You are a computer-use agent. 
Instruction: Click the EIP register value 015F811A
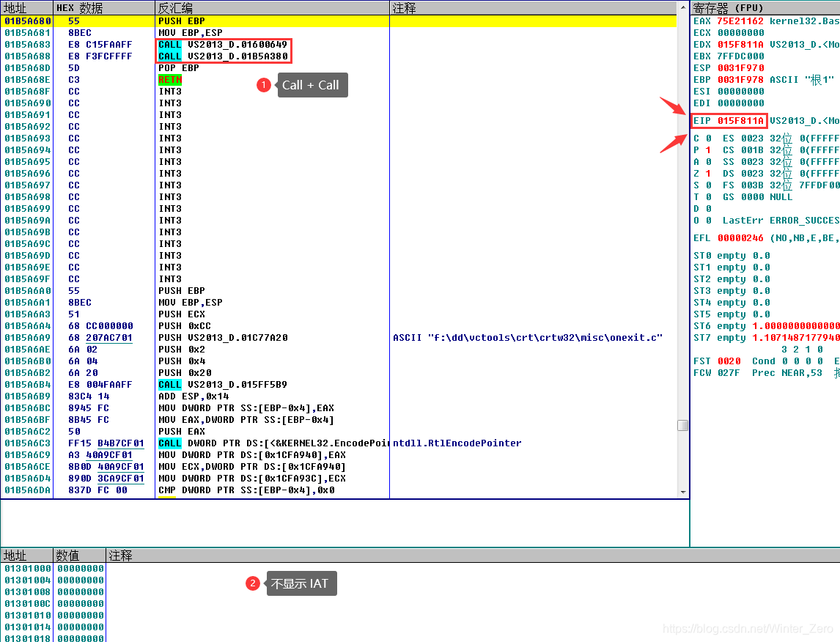(740, 121)
